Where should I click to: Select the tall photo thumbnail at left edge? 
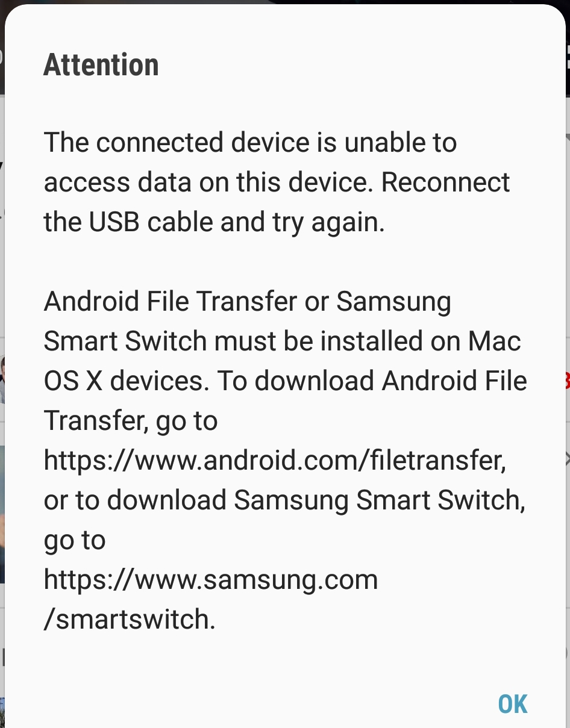pos(2,515)
